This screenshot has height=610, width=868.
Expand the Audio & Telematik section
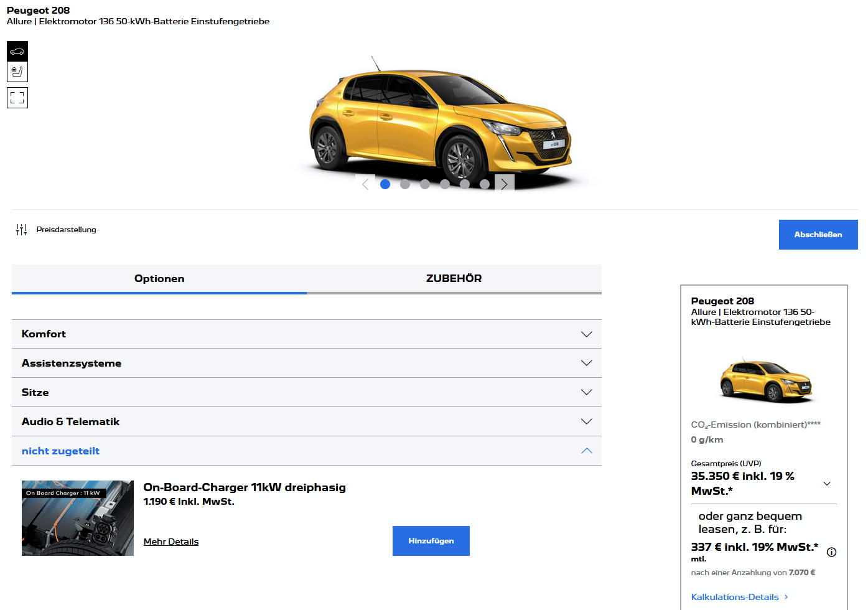[x=307, y=422]
